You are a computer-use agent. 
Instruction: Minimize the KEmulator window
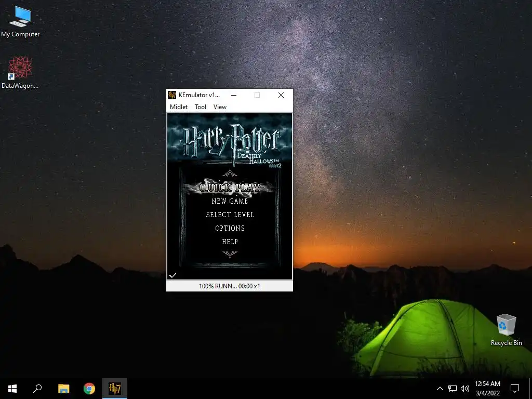[x=233, y=95]
